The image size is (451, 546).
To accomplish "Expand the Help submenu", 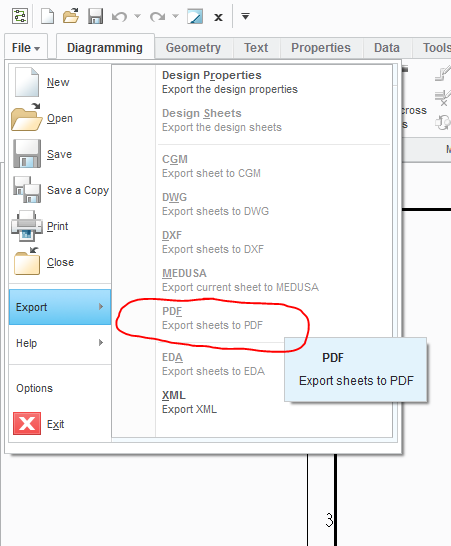I will click(60, 343).
